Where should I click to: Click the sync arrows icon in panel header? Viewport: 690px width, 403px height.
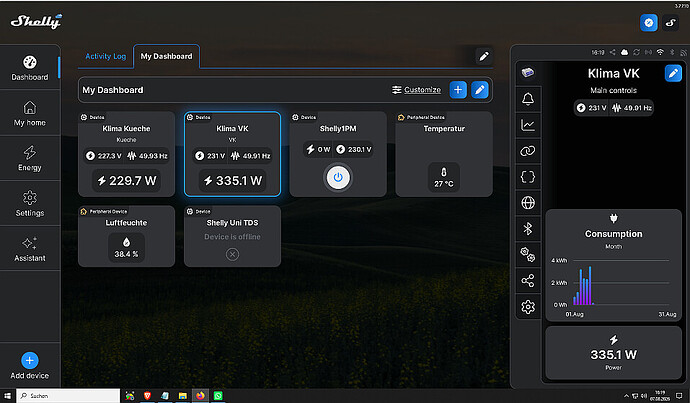click(636, 52)
